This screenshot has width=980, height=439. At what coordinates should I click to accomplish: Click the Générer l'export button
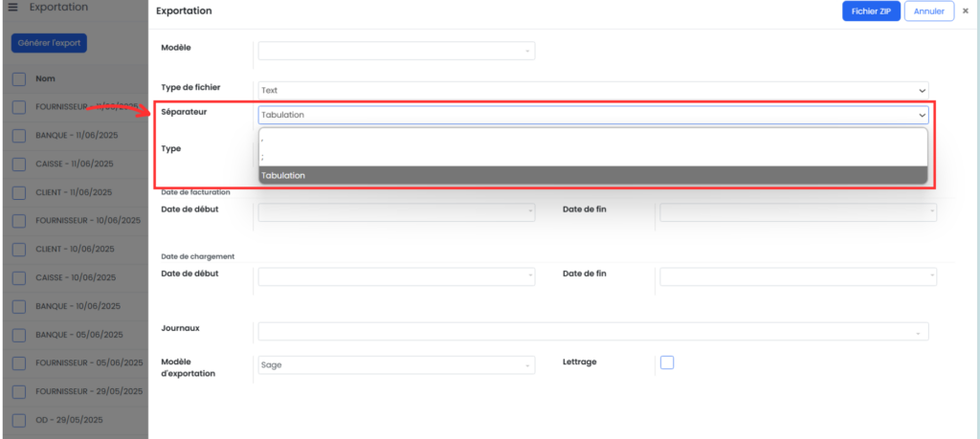tap(50, 43)
